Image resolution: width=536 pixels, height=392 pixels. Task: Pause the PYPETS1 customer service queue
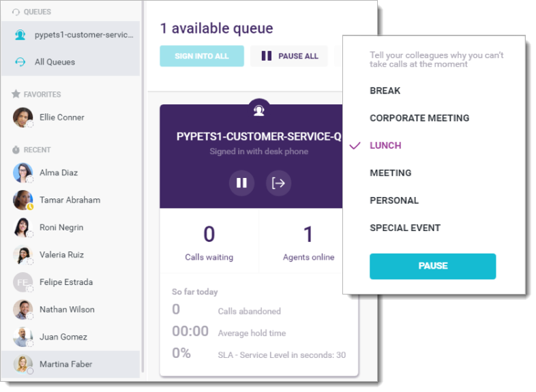pyautogui.click(x=241, y=183)
